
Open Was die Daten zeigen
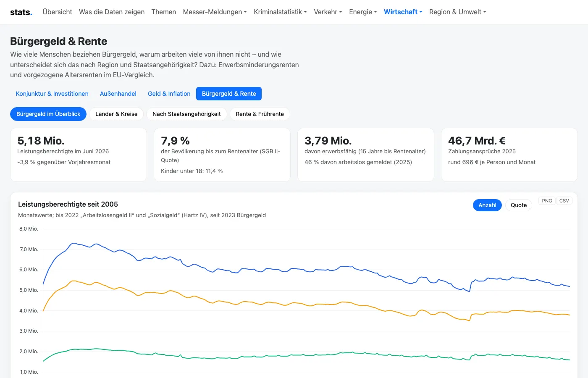click(x=112, y=12)
